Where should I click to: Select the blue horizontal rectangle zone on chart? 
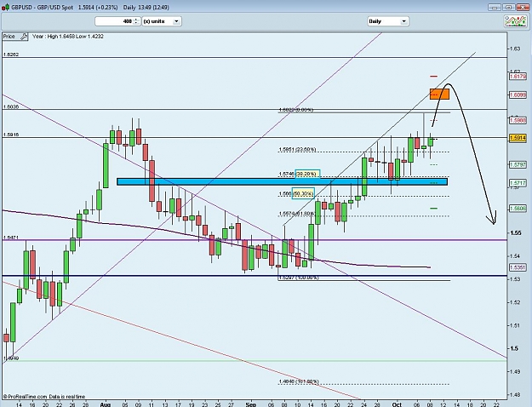pyautogui.click(x=282, y=181)
